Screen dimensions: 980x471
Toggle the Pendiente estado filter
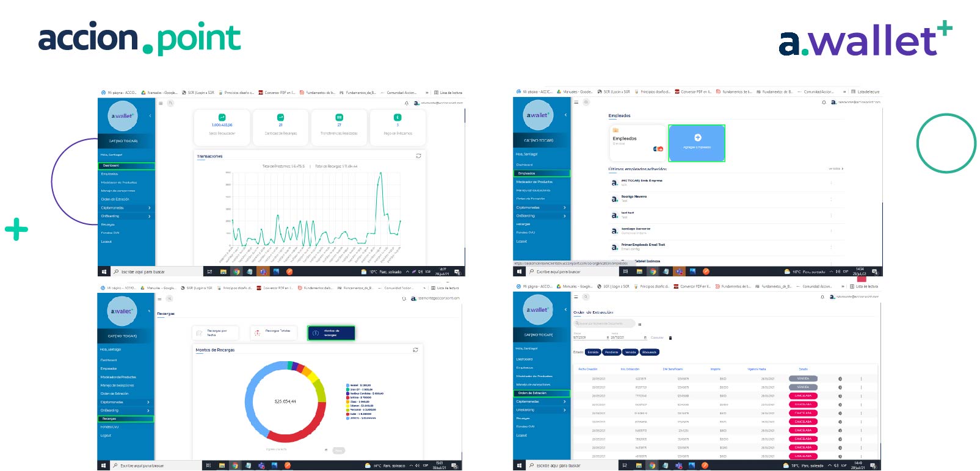(611, 352)
